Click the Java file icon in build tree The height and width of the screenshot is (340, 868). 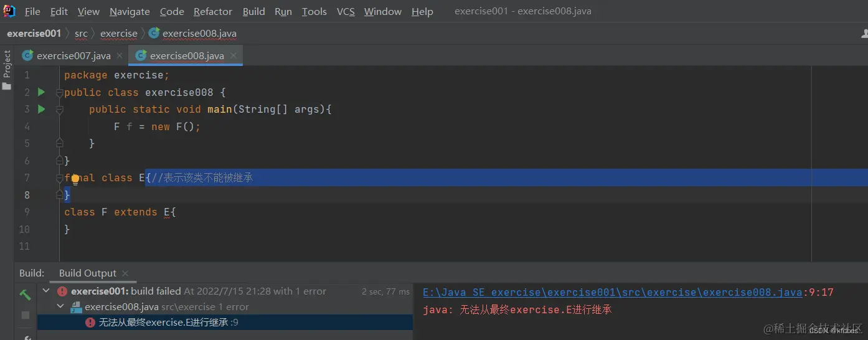coord(77,306)
